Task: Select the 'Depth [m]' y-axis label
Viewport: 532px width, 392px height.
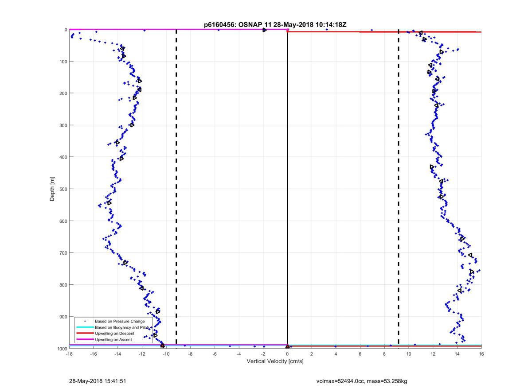Action: click(x=52, y=189)
